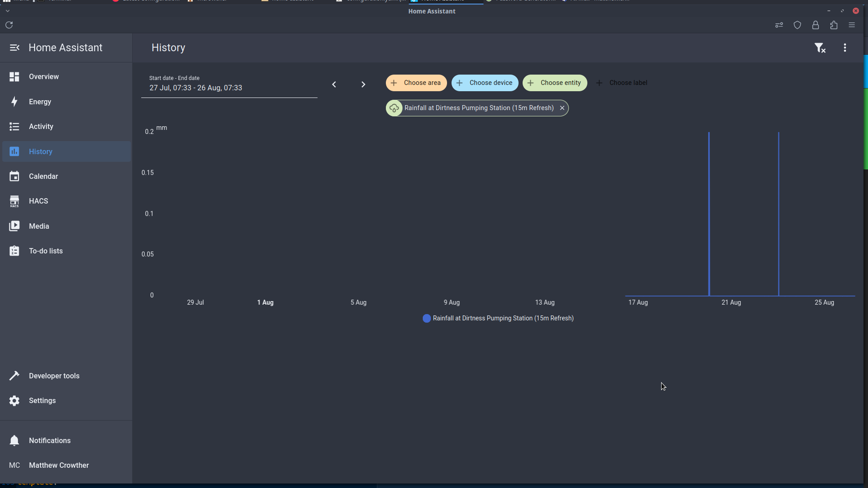Screen dimensions: 868x488
Task: Open the start and end date picker
Action: pos(196,88)
